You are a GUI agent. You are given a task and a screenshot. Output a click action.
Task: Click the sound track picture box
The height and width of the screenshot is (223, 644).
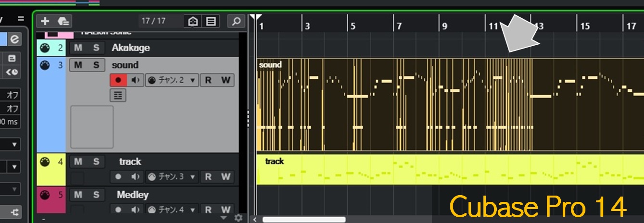92,127
